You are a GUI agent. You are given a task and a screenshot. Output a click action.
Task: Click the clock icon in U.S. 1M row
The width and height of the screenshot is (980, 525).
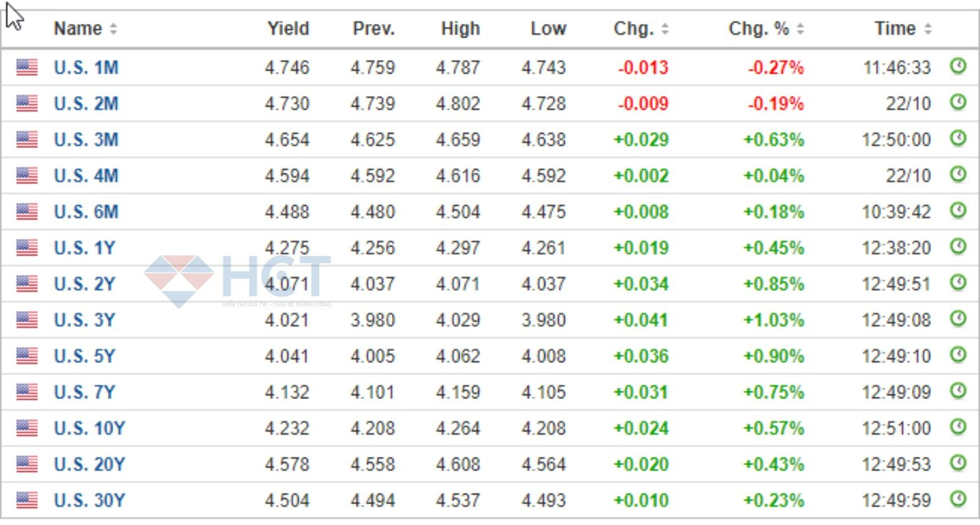click(x=958, y=66)
